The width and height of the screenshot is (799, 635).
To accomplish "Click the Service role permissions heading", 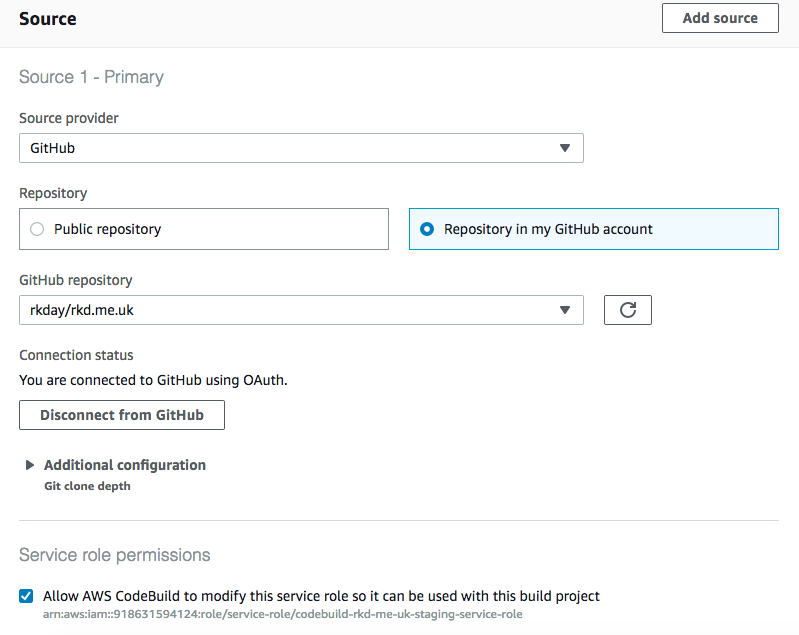I will (115, 555).
